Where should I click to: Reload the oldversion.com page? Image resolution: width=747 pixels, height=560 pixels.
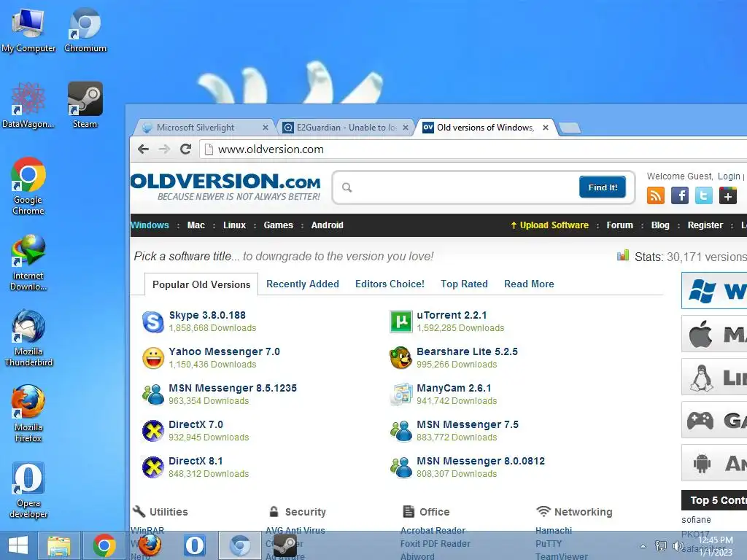point(186,149)
